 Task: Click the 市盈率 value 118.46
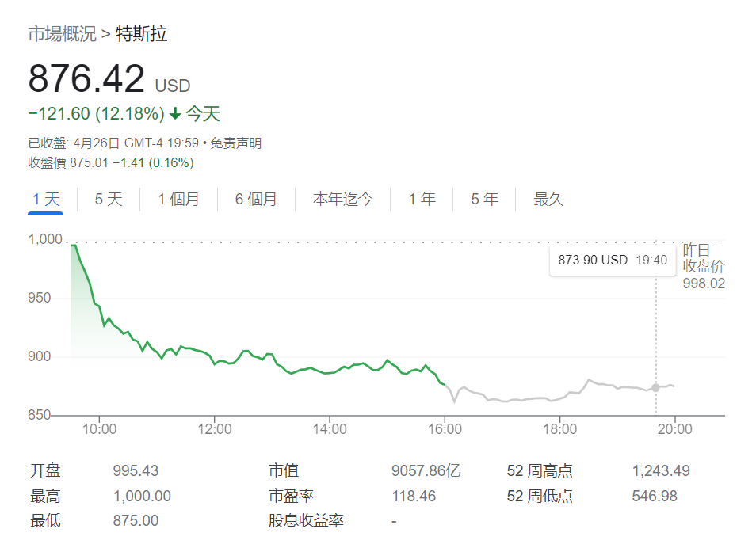tap(414, 497)
